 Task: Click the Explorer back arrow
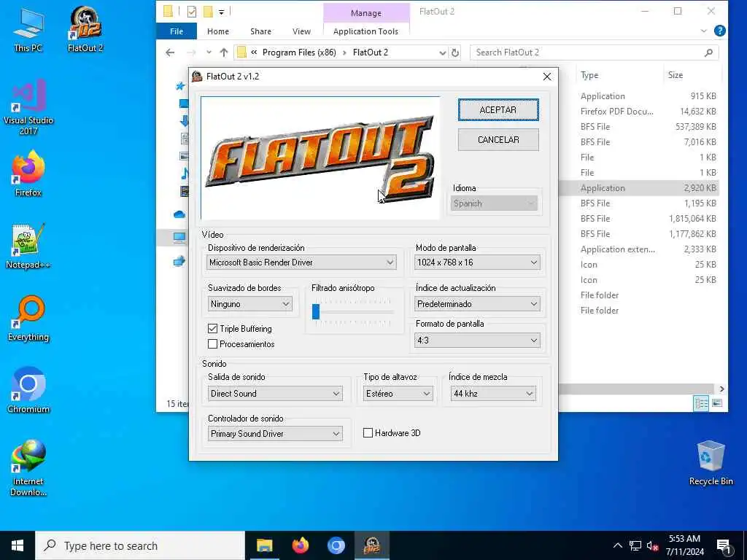170,52
